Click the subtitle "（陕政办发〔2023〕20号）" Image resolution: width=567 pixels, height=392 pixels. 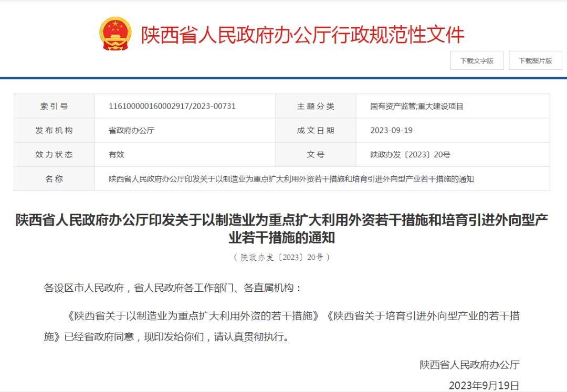(282, 257)
